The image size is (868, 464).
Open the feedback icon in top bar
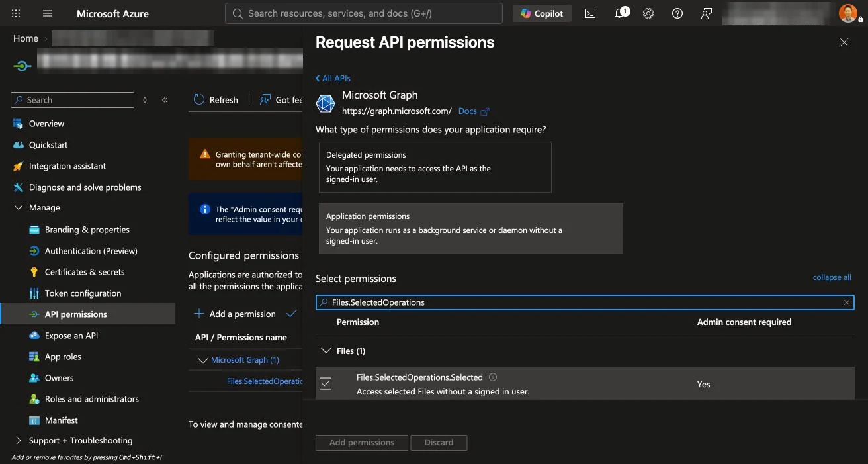pyautogui.click(x=707, y=13)
